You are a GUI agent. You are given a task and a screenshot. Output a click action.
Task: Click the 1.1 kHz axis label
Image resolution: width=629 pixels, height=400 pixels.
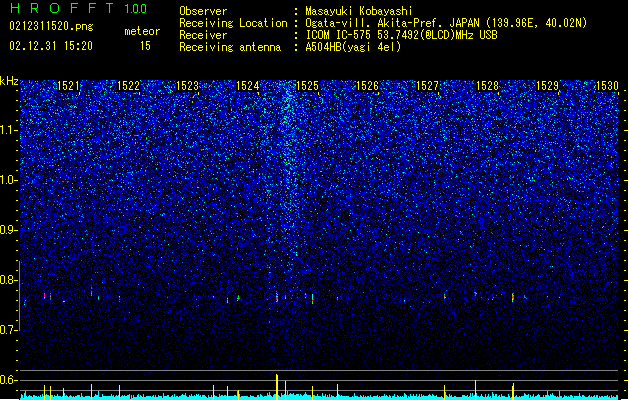pyautogui.click(x=9, y=130)
